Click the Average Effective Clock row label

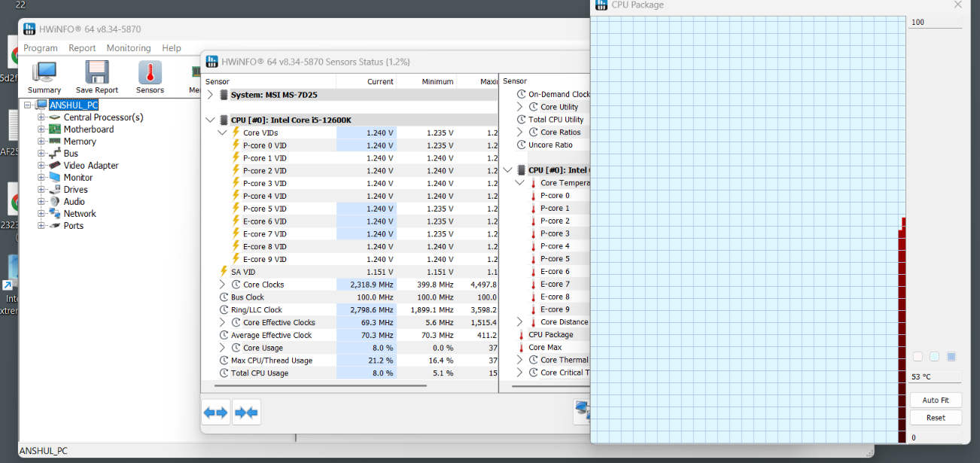[x=272, y=335]
